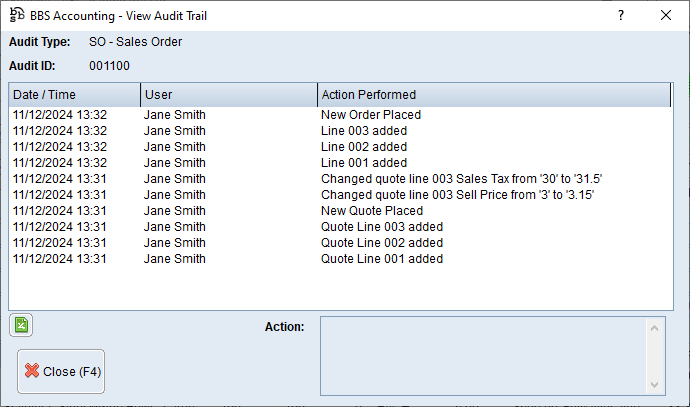Viewport: 690px width, 407px height.
Task: Select the New Quote Placed row
Action: [x=371, y=211]
